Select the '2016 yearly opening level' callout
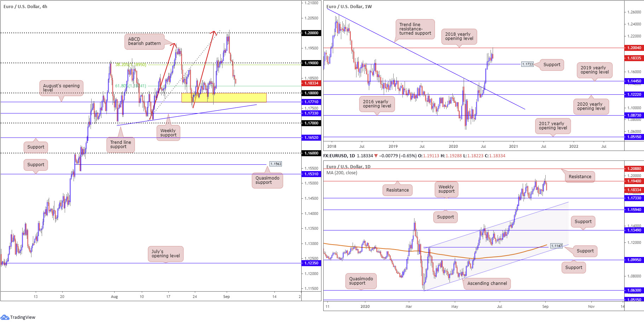644x322 pixels. 377,104
